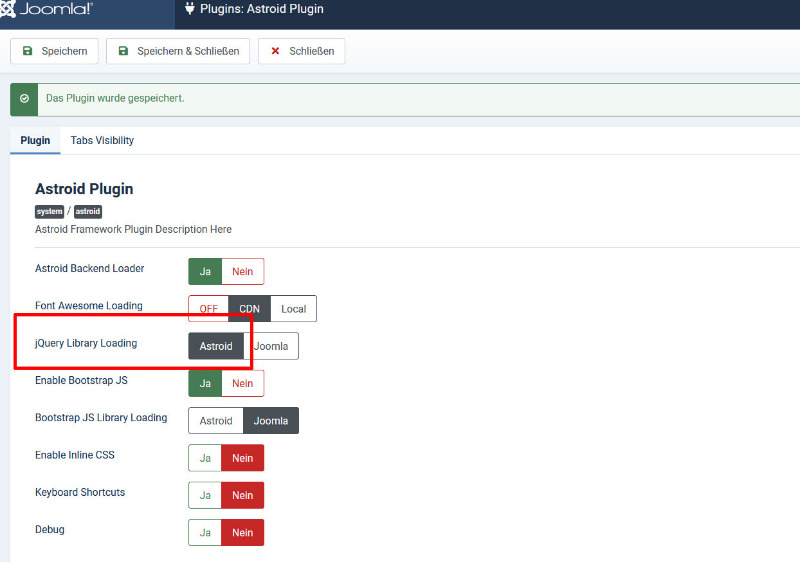
Task: Set Enable Inline CSS to Nein
Action: pyautogui.click(x=243, y=458)
